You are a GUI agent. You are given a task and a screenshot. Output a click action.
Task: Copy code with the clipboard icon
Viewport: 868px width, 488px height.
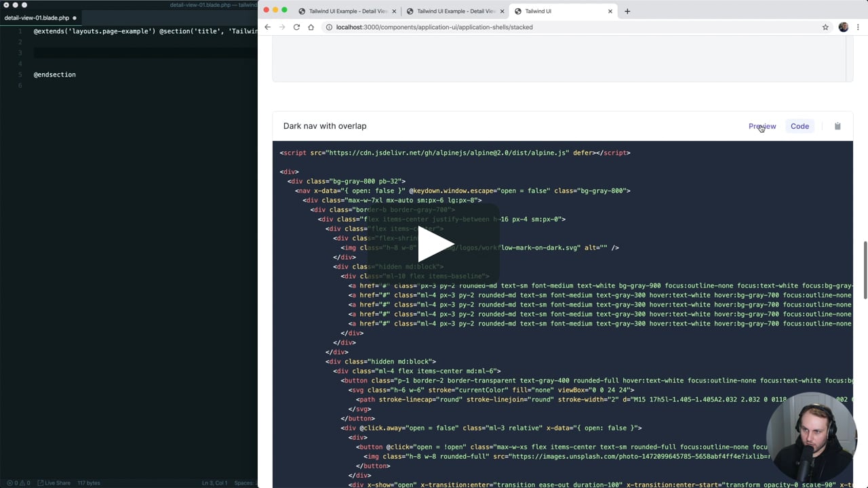tap(837, 126)
